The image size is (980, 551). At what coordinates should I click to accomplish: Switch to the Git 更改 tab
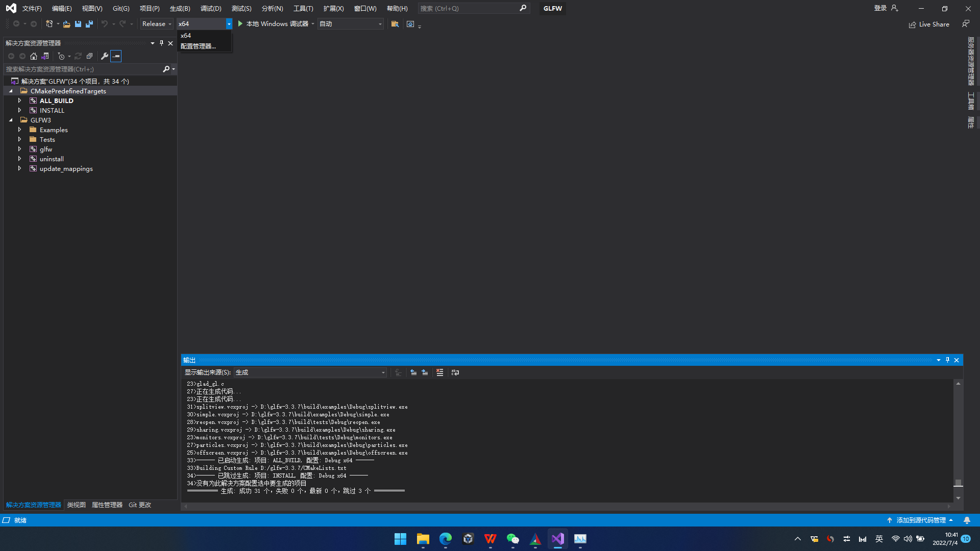click(x=139, y=505)
